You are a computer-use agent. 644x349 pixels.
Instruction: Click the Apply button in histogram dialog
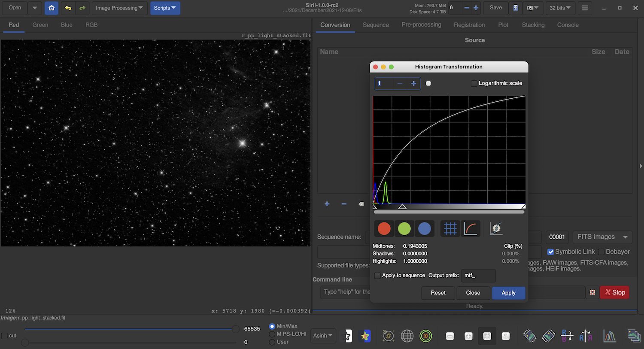tap(508, 293)
